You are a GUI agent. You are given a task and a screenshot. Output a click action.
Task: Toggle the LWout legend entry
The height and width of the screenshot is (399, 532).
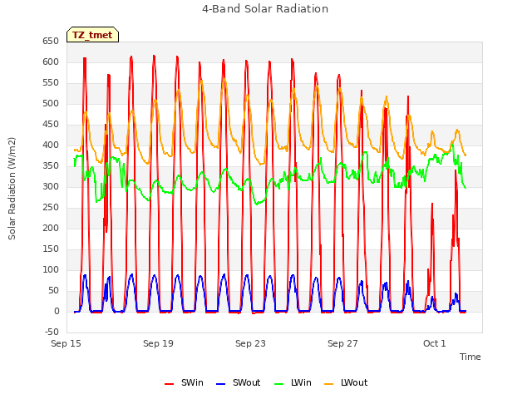(346, 382)
